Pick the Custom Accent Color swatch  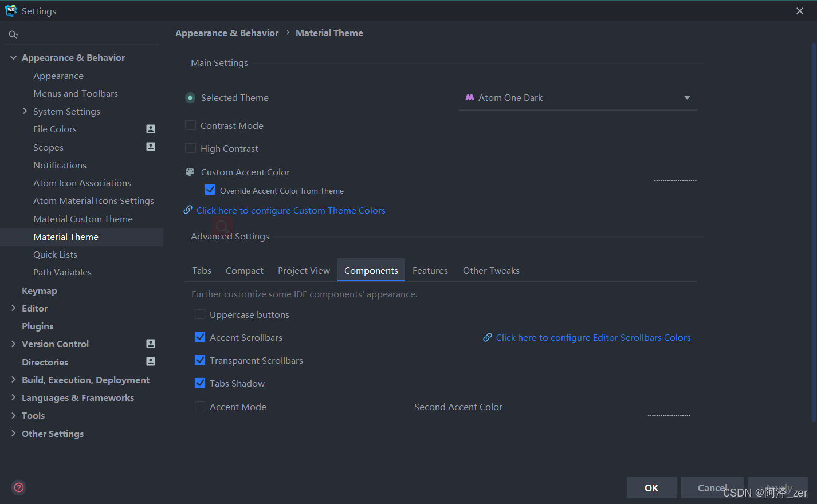point(675,173)
